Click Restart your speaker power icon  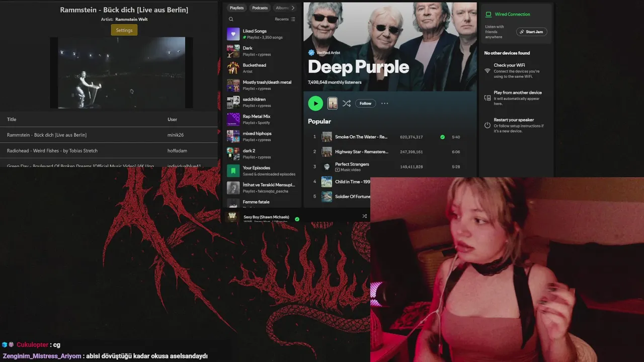[x=487, y=125]
